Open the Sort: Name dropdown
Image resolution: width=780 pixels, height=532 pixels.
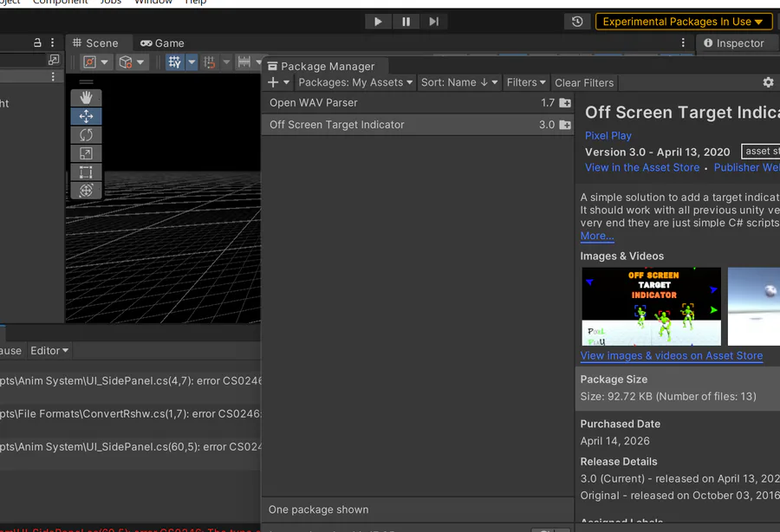point(459,82)
